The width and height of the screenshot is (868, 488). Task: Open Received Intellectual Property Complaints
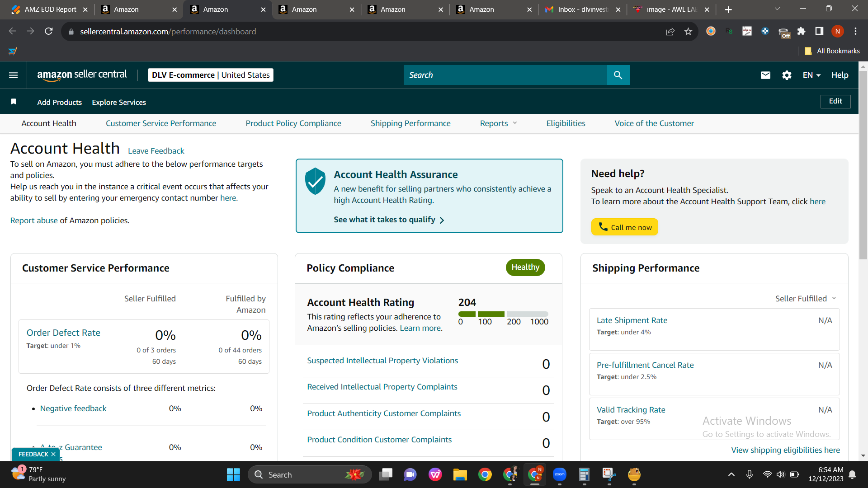pos(382,387)
